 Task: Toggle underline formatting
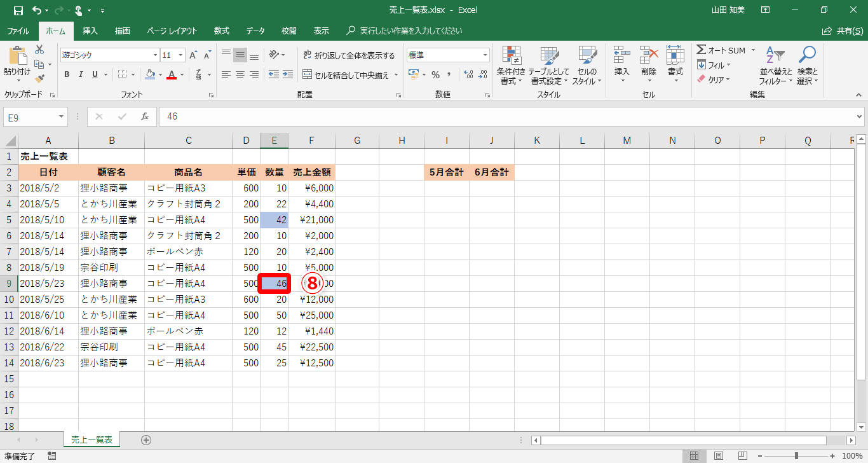pyautogui.click(x=95, y=74)
